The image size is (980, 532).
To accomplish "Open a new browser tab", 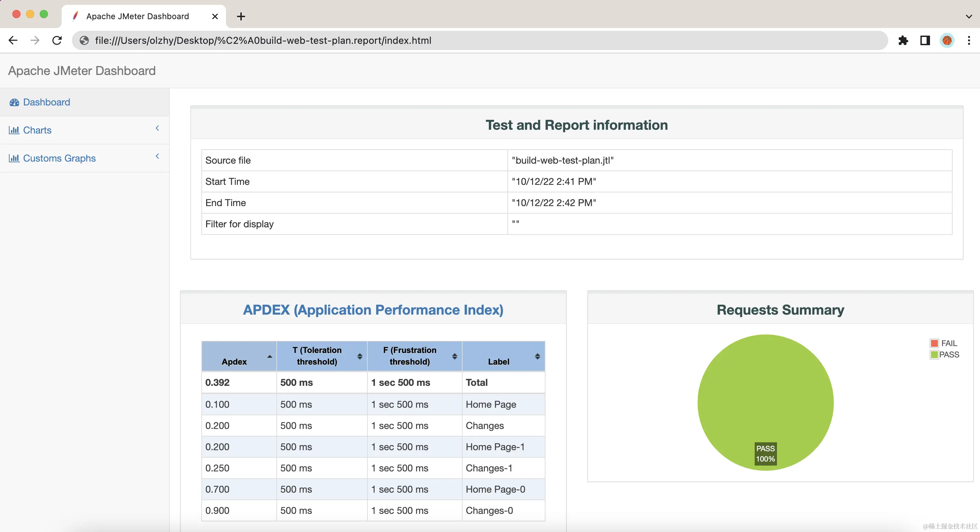I will coord(241,16).
